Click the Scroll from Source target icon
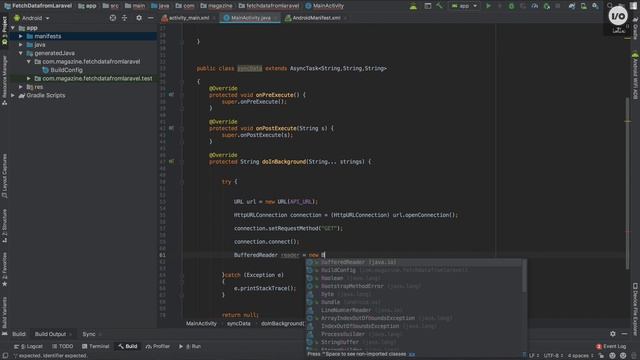640x360 pixels. coord(113,18)
